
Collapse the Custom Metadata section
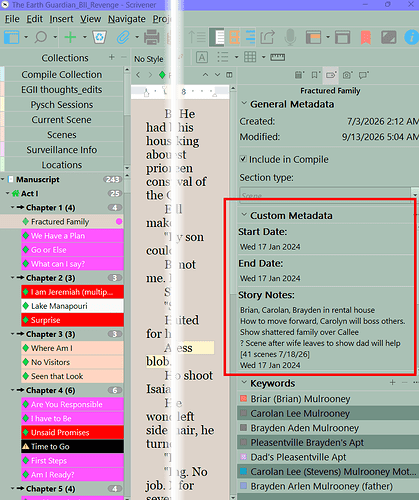tap(244, 215)
